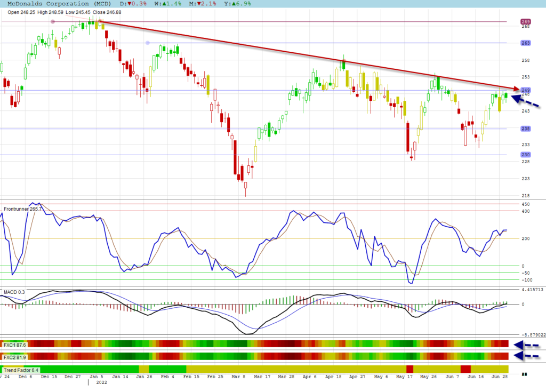Click the 253 price axis label
This screenshot has height=392, width=546.
coord(525,77)
